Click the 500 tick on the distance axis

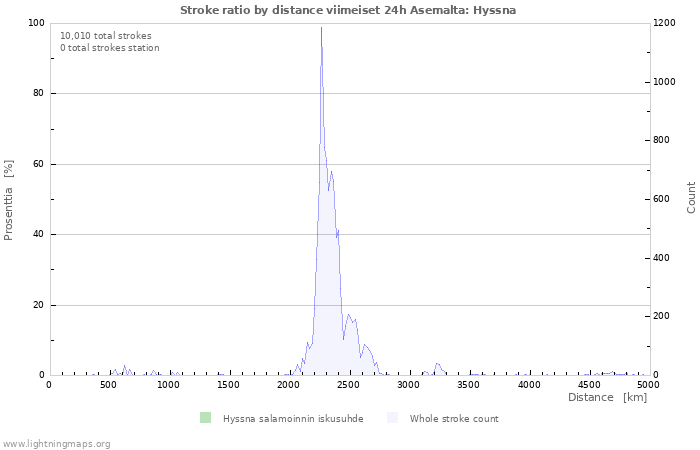[x=109, y=385]
